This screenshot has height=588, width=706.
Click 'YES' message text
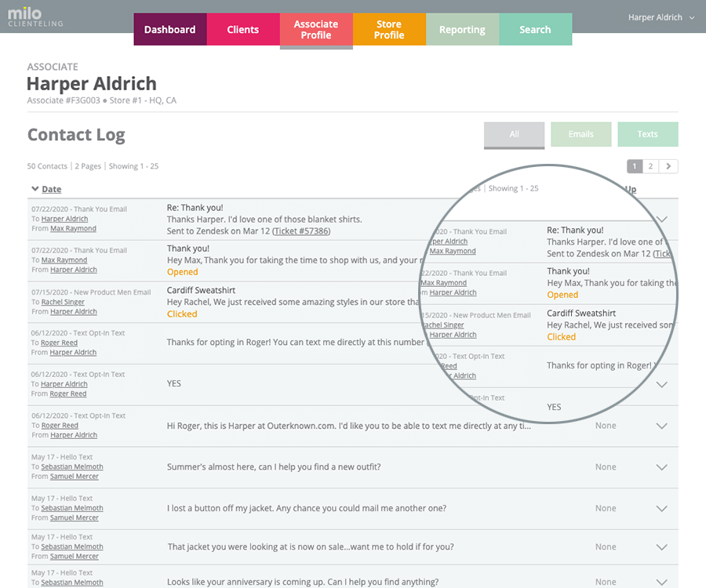174,383
